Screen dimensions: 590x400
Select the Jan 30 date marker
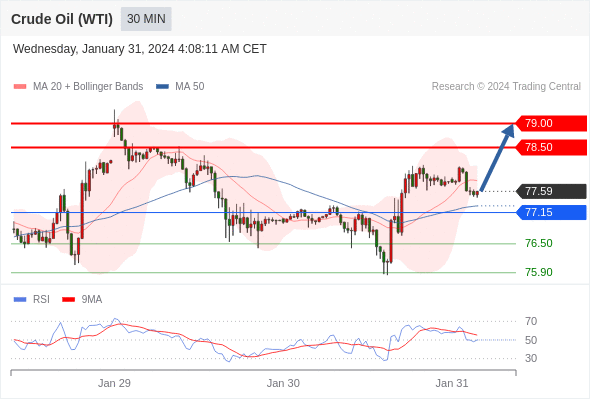click(x=283, y=383)
